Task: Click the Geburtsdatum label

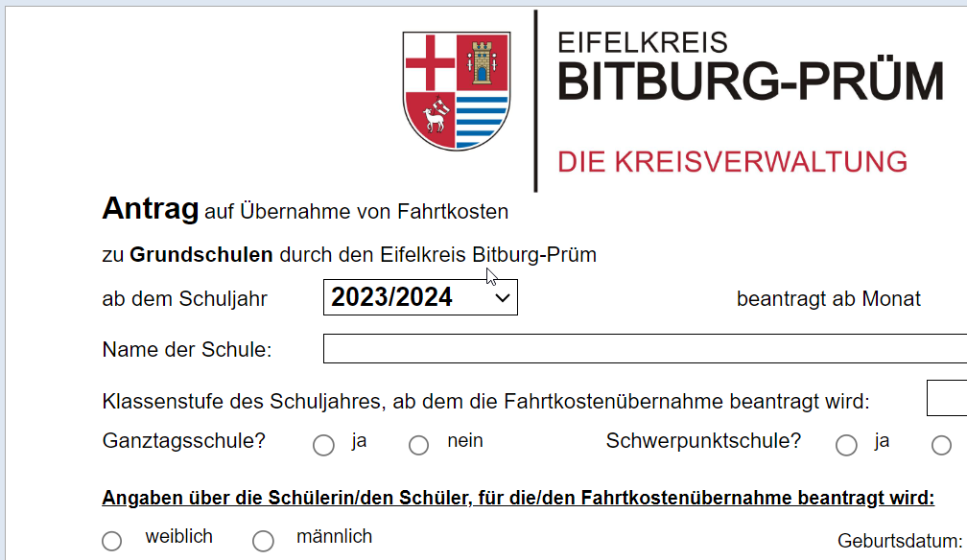Action: coord(900,541)
